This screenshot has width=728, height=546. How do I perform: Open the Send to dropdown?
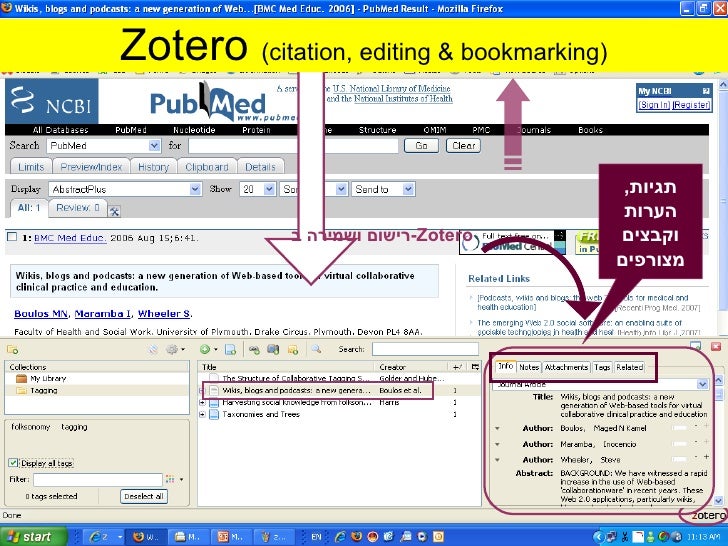coord(408,189)
